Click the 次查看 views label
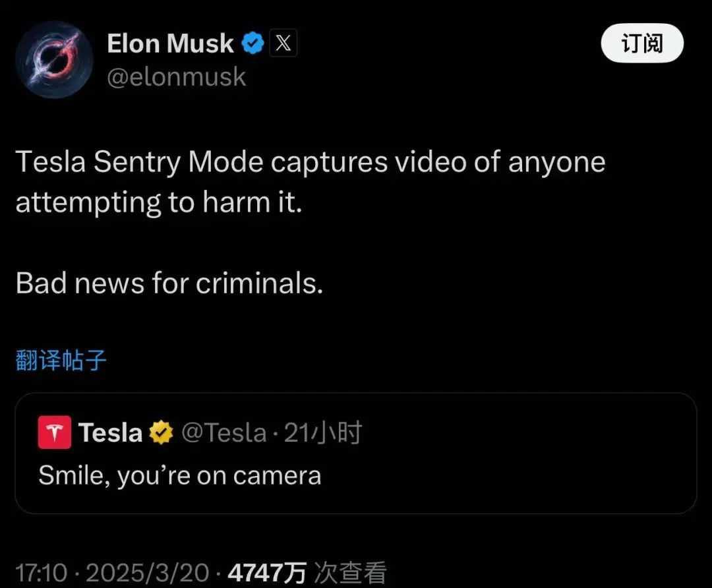Viewport: 712px width, 588px height. click(349, 572)
